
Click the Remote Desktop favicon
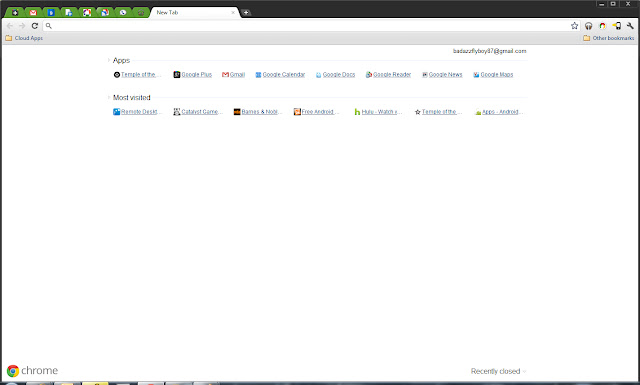(116, 111)
